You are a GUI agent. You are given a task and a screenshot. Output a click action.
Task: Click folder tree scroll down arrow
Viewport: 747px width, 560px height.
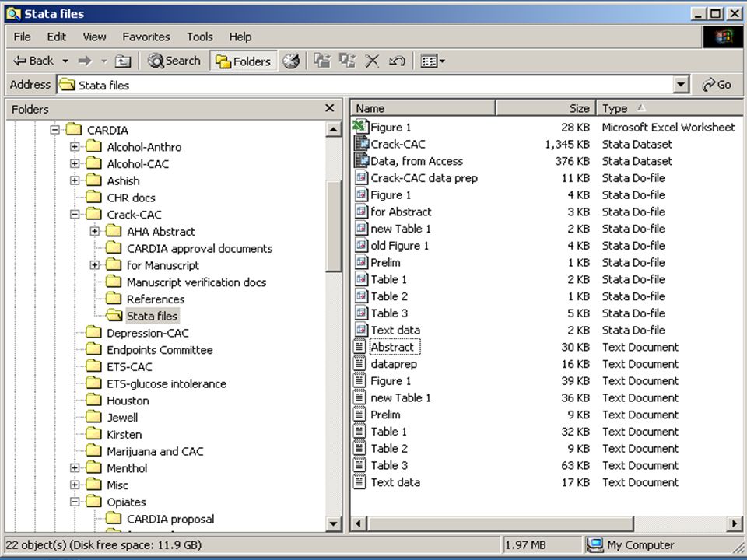point(334,523)
